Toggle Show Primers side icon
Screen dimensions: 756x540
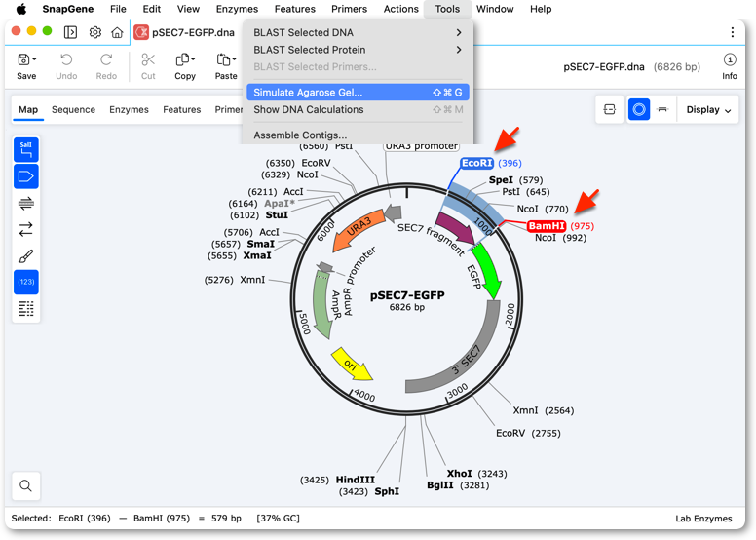26,203
